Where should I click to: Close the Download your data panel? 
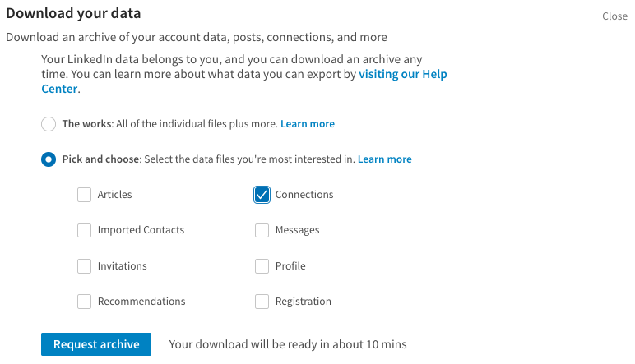click(x=614, y=16)
